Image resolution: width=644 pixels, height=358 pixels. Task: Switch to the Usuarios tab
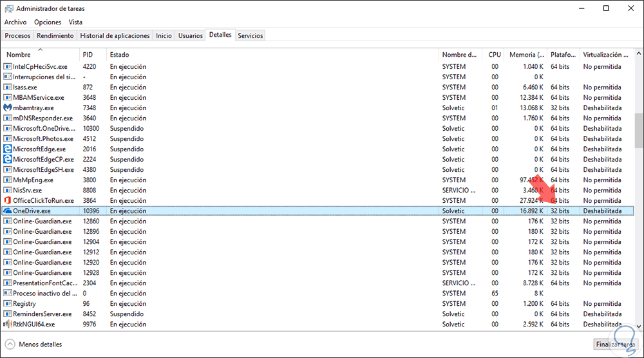coord(190,35)
